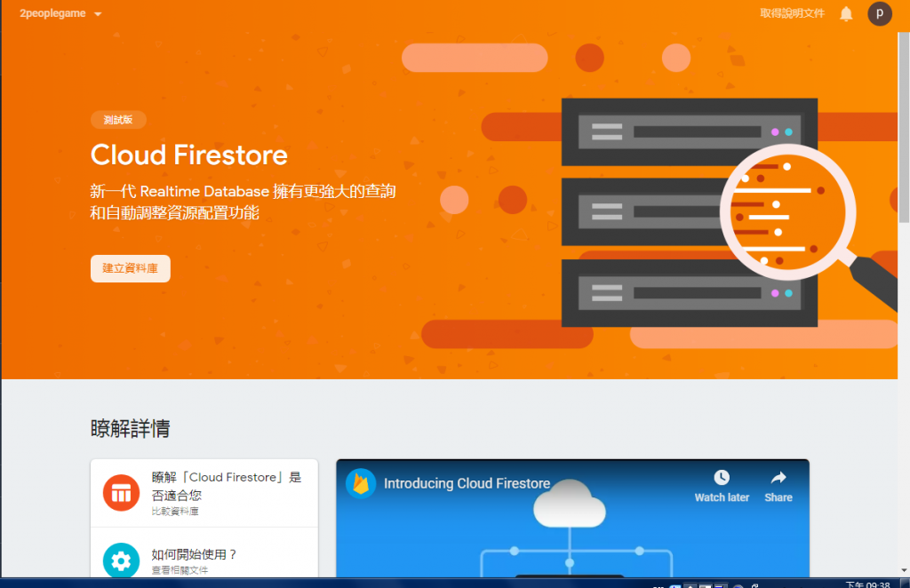Image resolution: width=910 pixels, height=588 pixels.
Task: Open the Introducing Cloud Firestore video title
Action: click(467, 483)
